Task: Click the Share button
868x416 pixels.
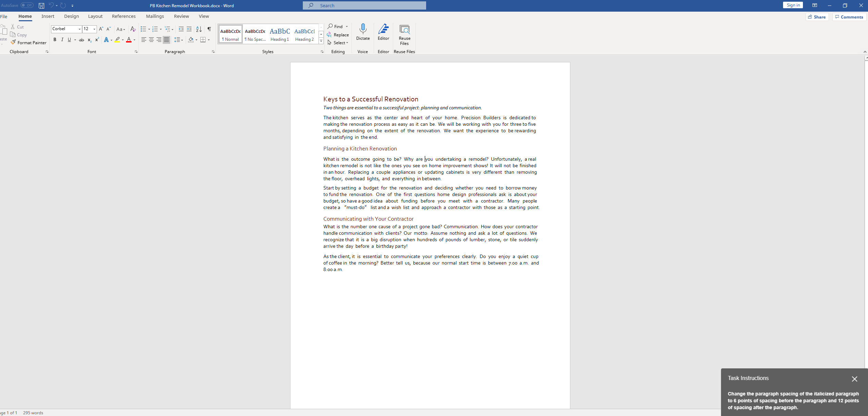Action: tap(817, 17)
